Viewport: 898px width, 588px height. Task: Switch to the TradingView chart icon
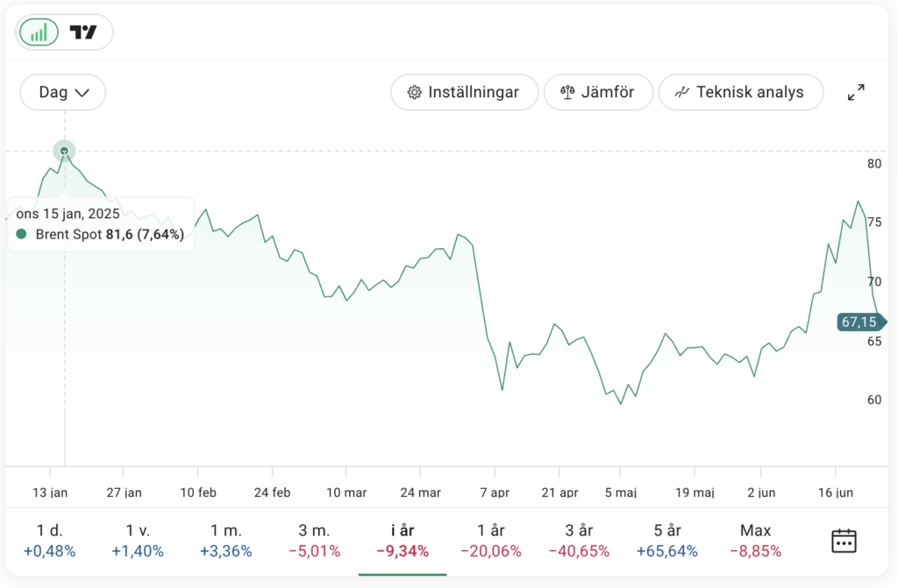tap(83, 32)
